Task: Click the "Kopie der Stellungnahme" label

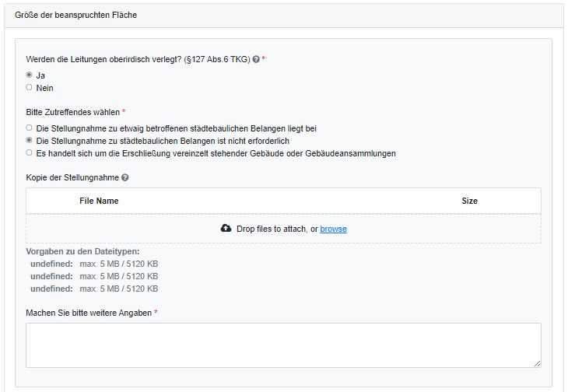Action: coord(72,177)
